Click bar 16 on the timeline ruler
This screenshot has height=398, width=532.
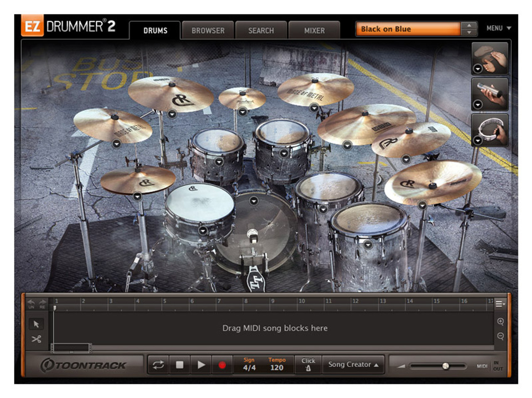[x=464, y=301]
